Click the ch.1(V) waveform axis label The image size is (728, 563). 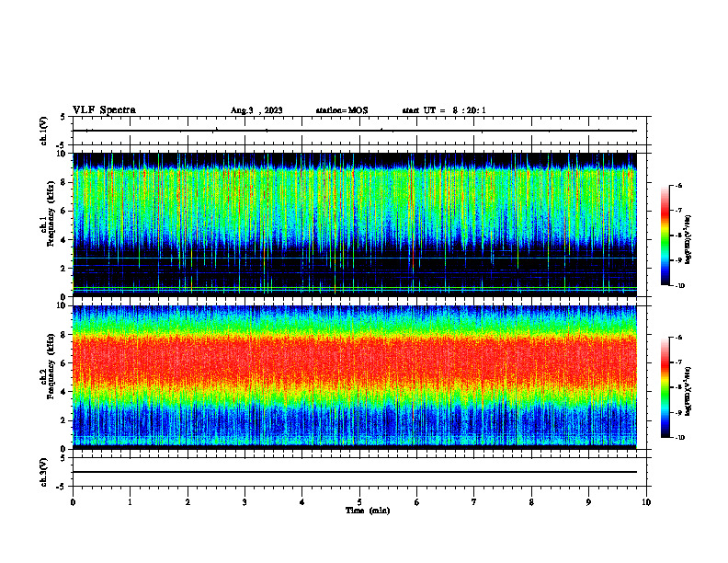tap(44, 131)
